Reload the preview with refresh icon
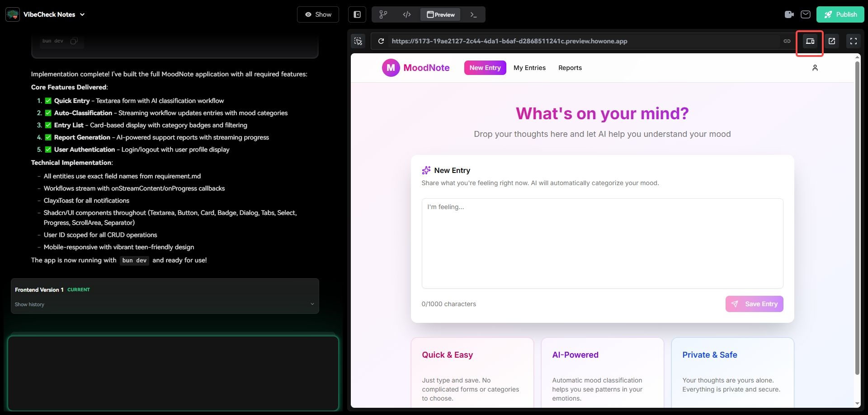Viewport: 868px width, 415px height. pos(381,41)
